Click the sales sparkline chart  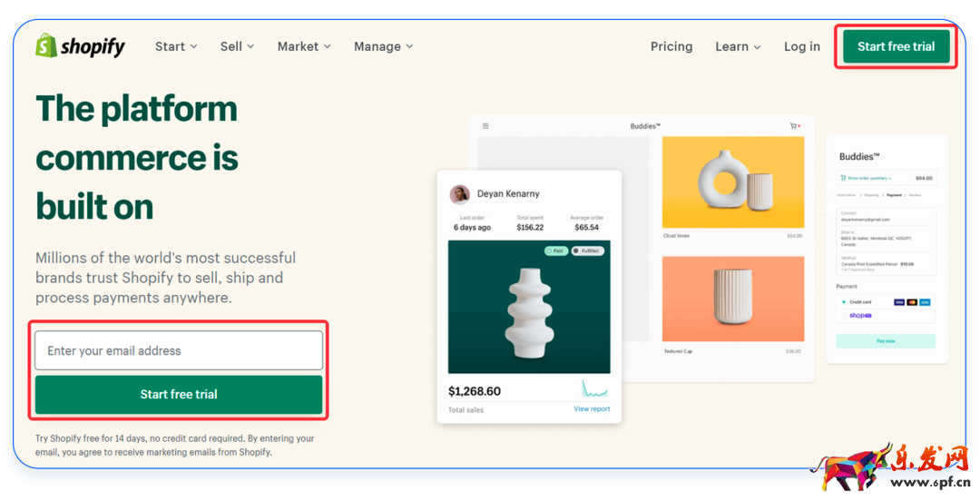point(594,389)
